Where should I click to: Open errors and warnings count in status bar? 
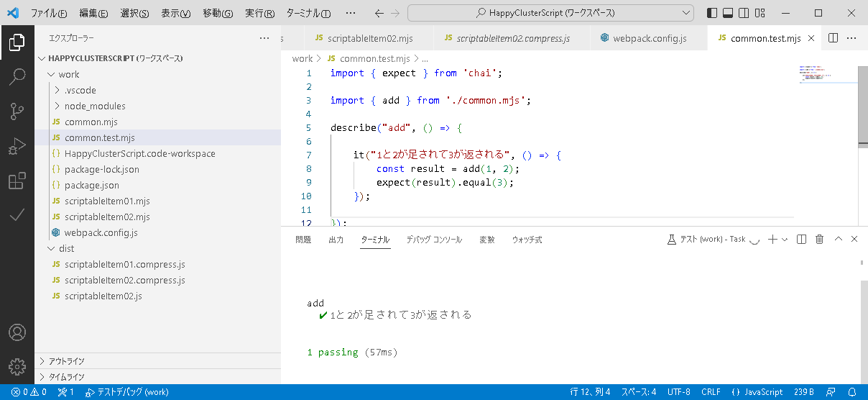[29, 392]
